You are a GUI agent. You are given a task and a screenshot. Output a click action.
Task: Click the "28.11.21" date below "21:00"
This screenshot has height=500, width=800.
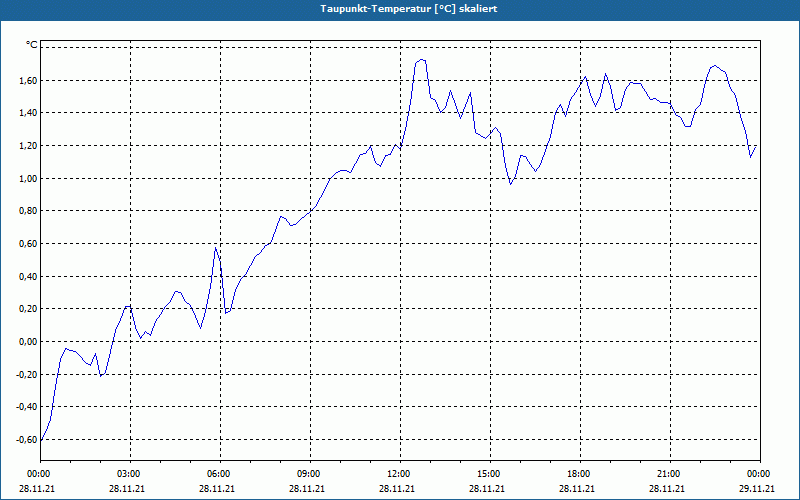[x=666, y=488]
